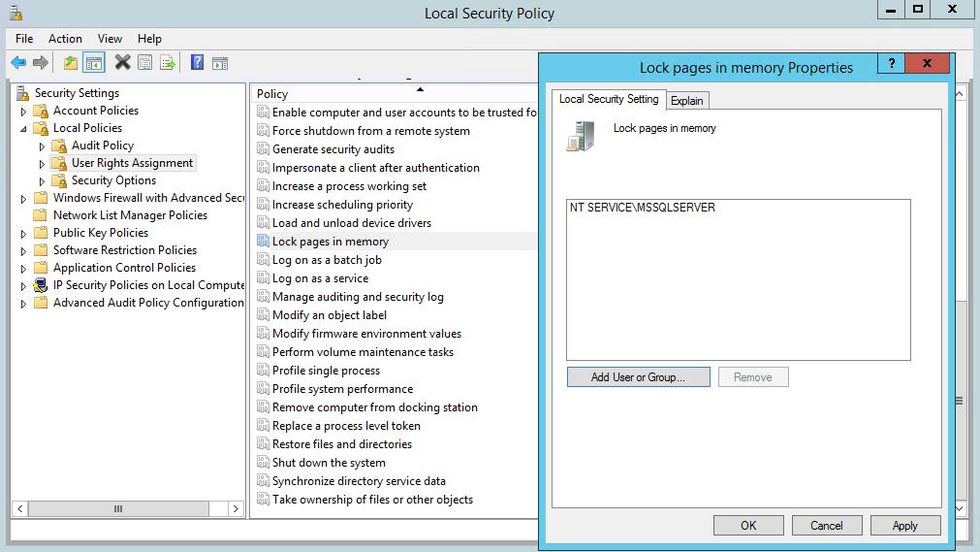Expand the Software Restriction Policies node
Viewport: 980px width, 552px height.
[x=24, y=251]
